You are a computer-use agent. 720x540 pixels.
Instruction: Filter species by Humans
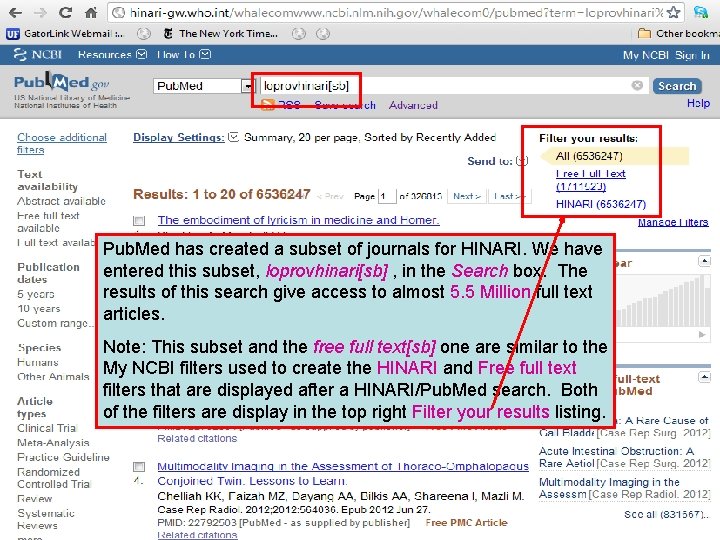pos(38,362)
